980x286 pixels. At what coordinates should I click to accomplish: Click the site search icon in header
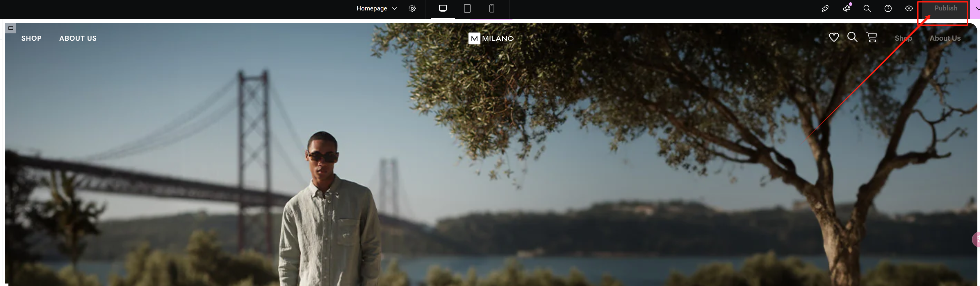852,37
